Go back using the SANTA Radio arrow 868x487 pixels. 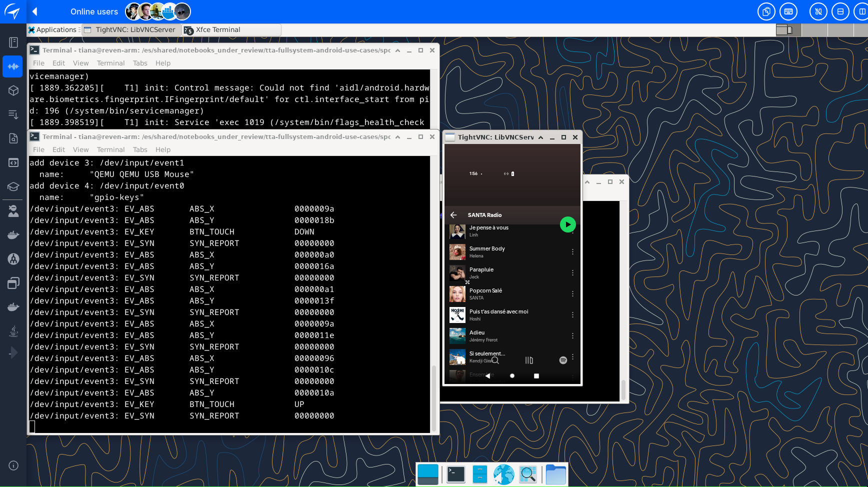click(x=453, y=215)
